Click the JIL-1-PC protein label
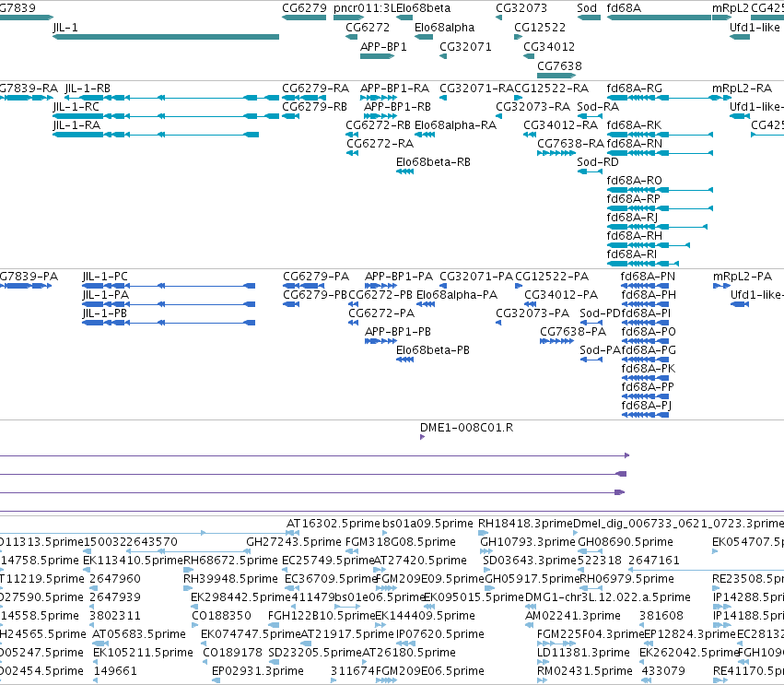 click(105, 277)
